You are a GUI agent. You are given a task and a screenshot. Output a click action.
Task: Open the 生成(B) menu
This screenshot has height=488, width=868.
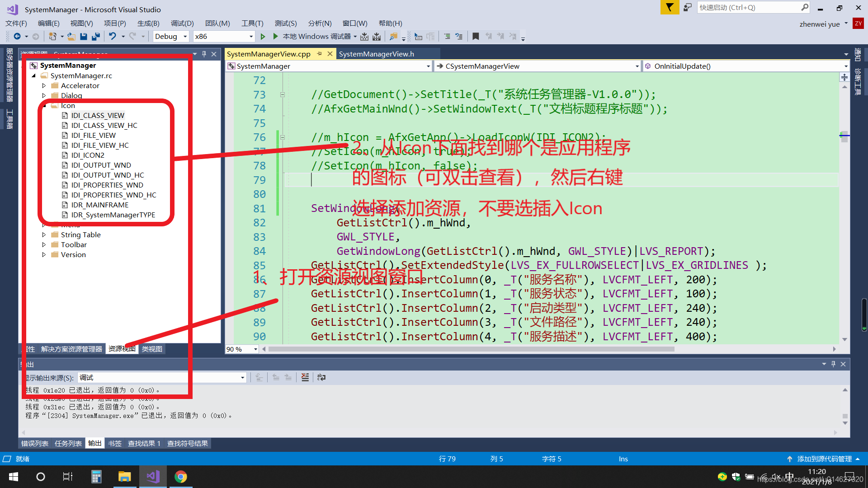tap(148, 23)
